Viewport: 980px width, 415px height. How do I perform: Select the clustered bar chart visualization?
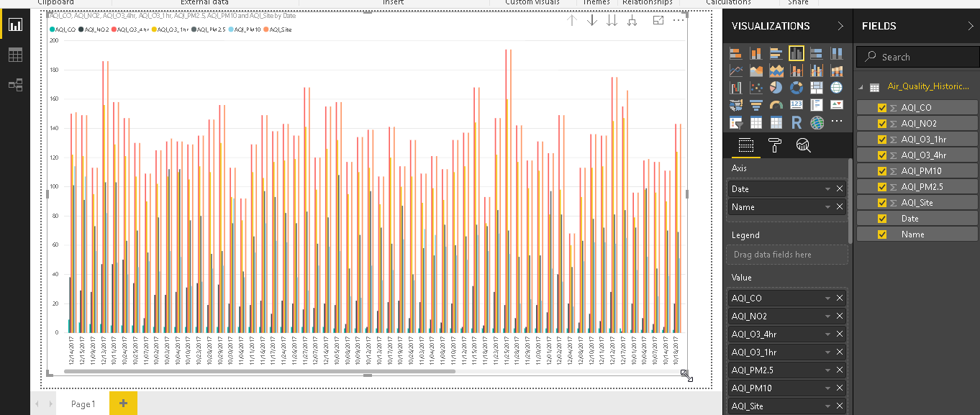pos(776,53)
